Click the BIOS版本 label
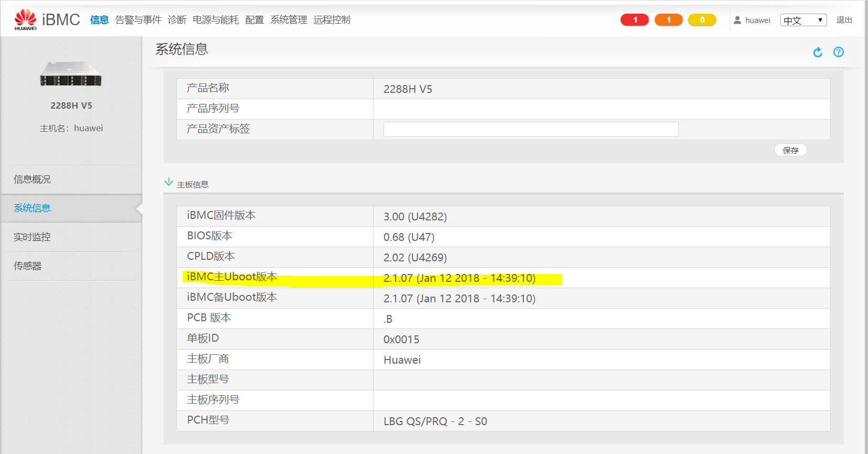Image resolution: width=868 pixels, height=454 pixels. pyautogui.click(x=210, y=236)
